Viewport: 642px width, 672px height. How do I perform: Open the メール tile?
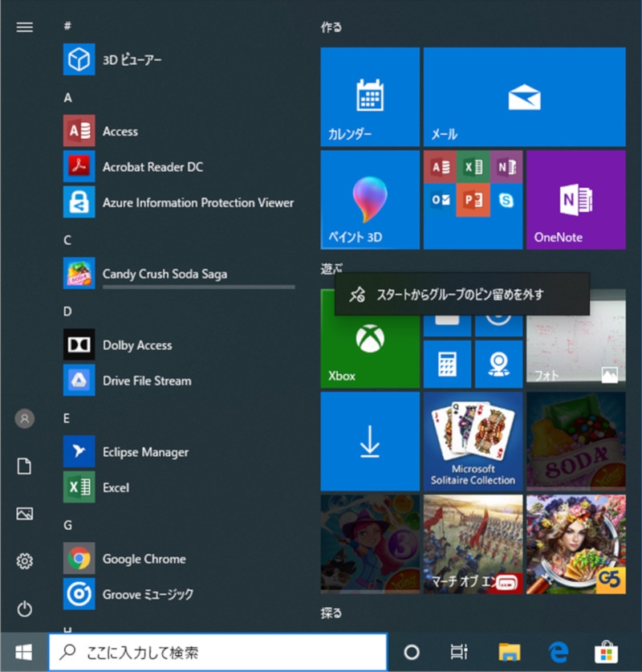click(524, 97)
